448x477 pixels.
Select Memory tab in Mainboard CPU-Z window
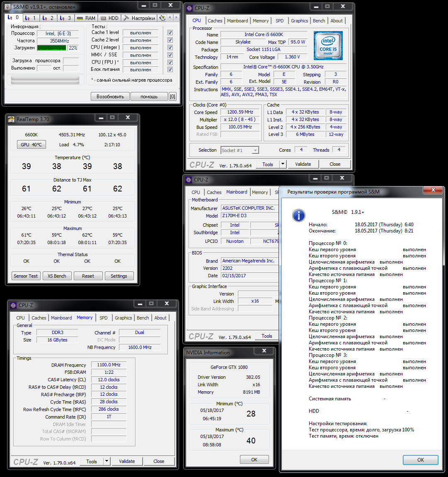260,192
